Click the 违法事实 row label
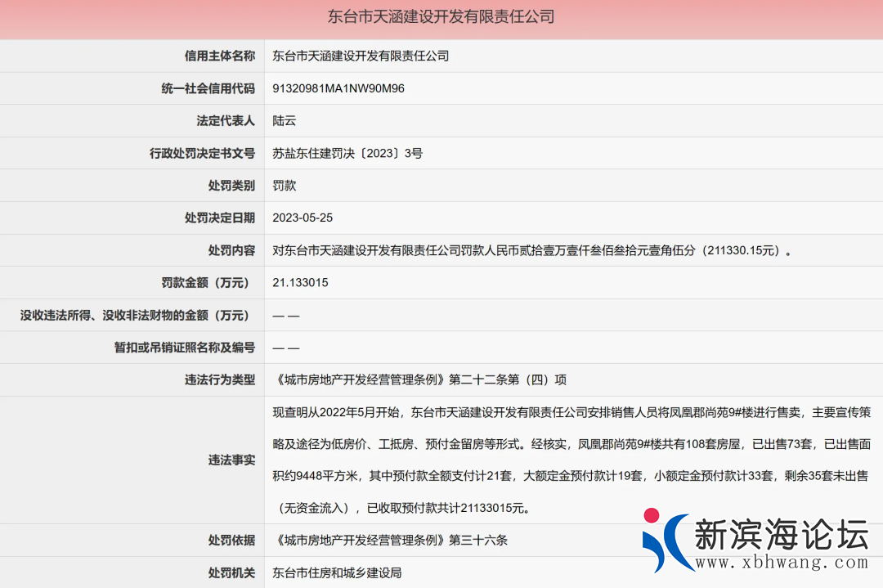The image size is (883, 588). coord(231,460)
